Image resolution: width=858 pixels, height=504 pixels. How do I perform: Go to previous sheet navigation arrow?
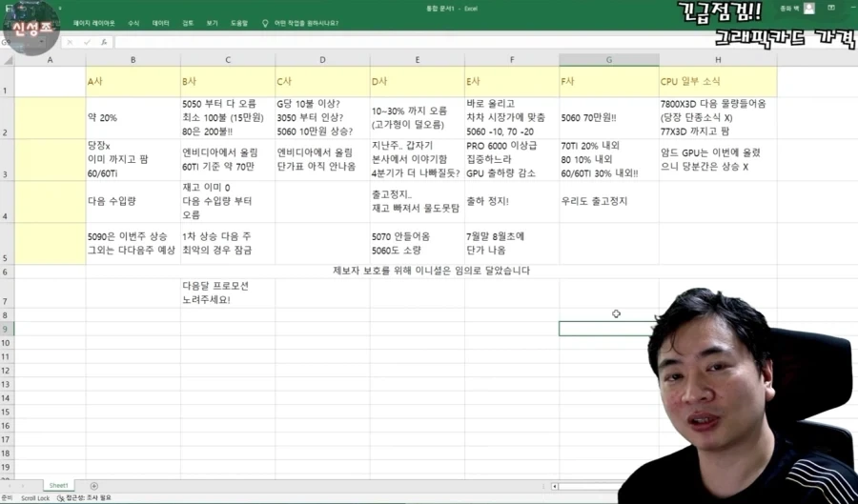10,486
